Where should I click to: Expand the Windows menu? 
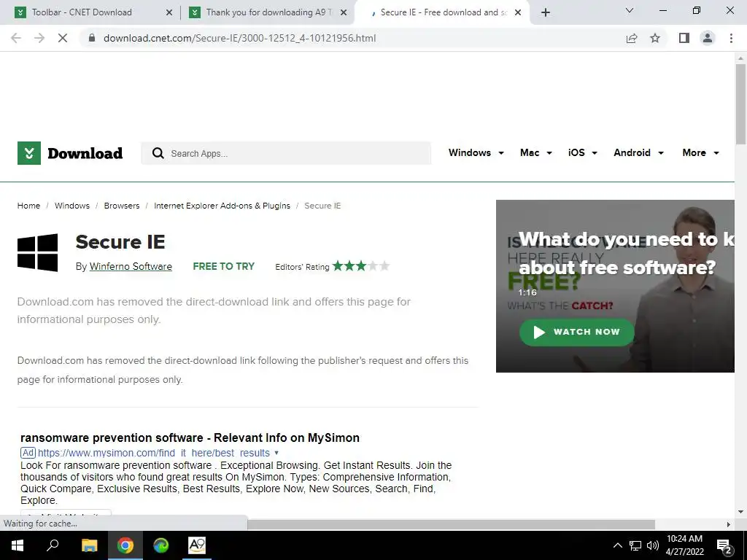(x=476, y=152)
